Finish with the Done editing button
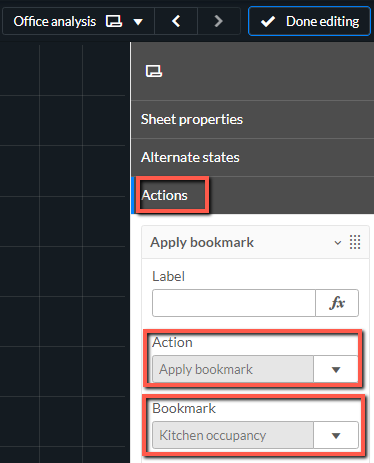This screenshot has width=374, height=463. 309,21
